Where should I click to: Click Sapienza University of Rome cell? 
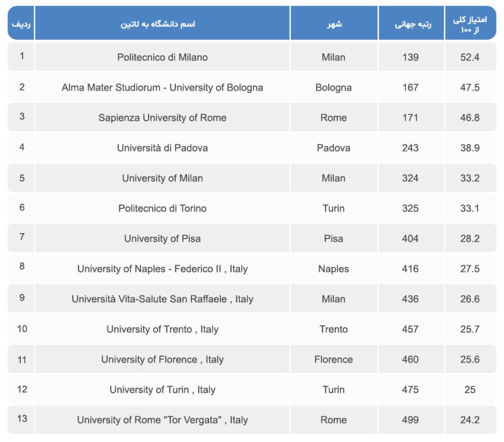[x=162, y=118]
